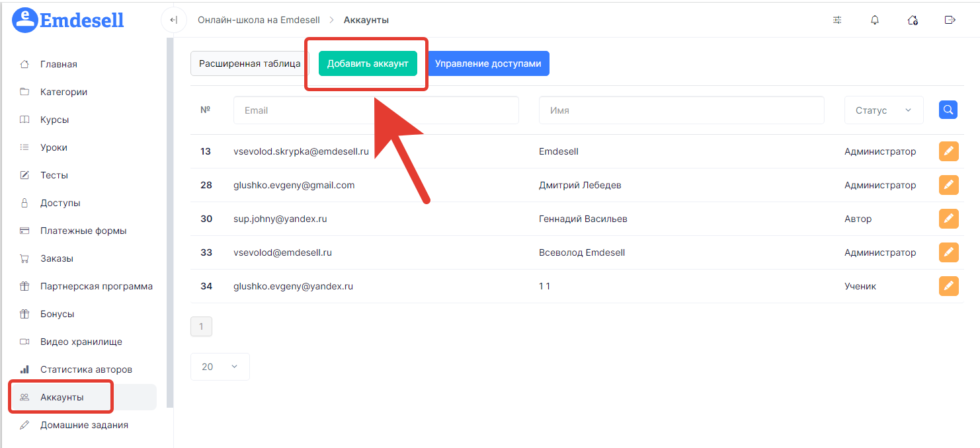The image size is (980, 448).
Task: Click the logout icon in top bar
Action: tap(950, 20)
